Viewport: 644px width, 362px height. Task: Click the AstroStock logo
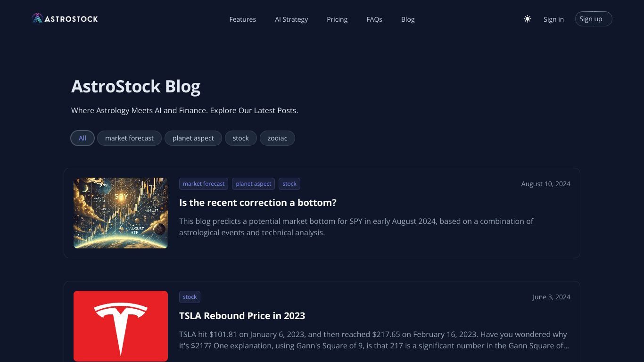coord(65,19)
